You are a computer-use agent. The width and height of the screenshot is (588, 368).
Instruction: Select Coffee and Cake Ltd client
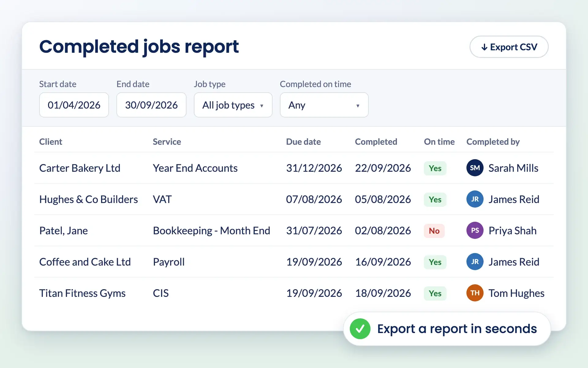[85, 262]
